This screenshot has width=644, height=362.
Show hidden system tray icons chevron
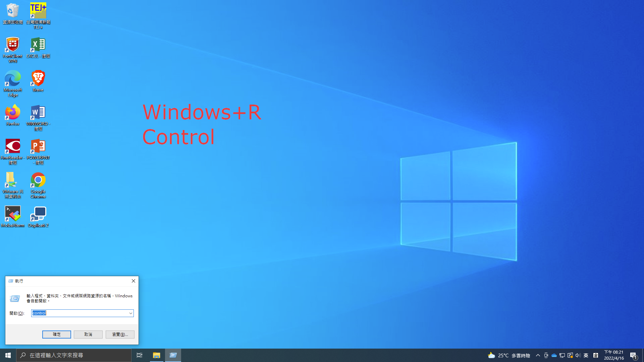[538, 355]
